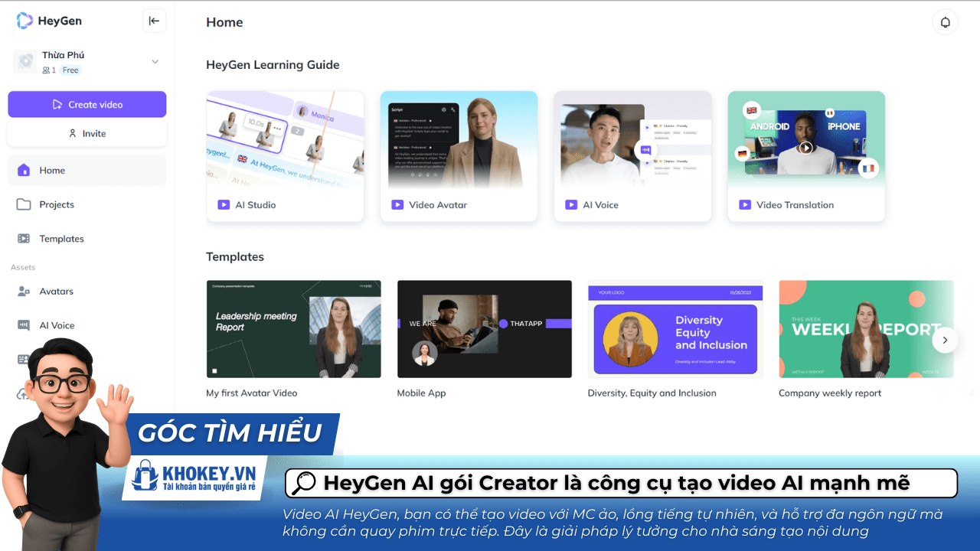Screen dimensions: 980x551
Task: Click the Projects folder icon
Action: [x=24, y=204]
